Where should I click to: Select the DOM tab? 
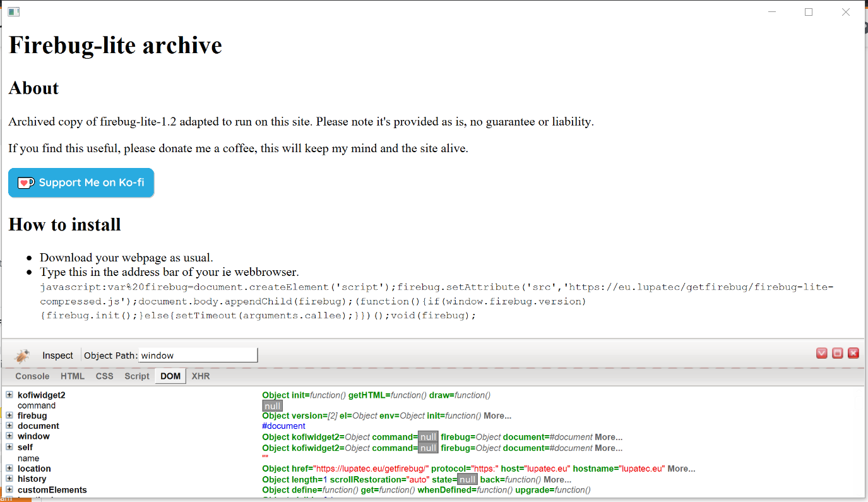click(170, 376)
